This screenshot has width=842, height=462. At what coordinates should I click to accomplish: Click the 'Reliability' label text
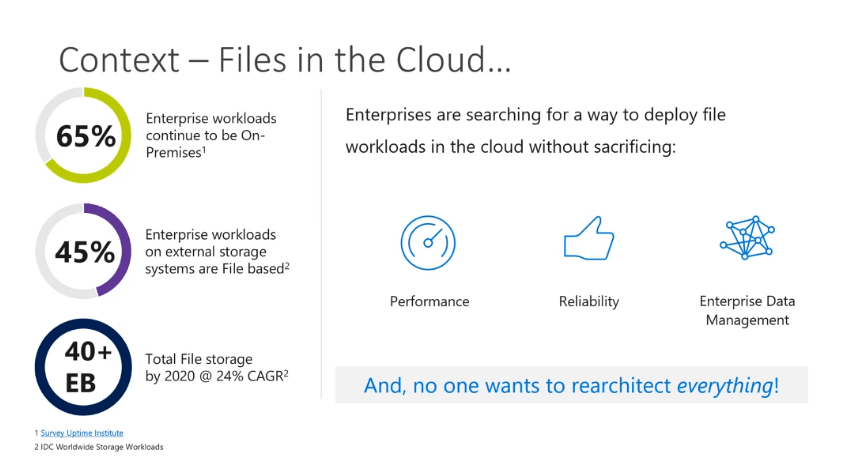(x=589, y=301)
